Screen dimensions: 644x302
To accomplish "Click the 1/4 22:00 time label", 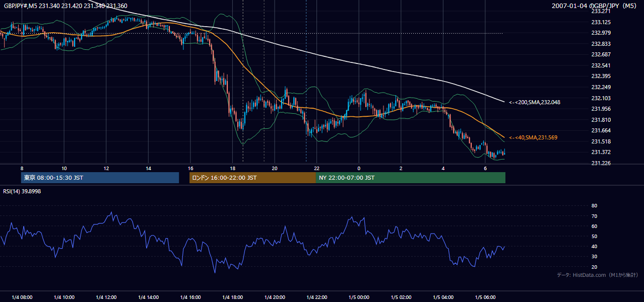I will (316, 297).
